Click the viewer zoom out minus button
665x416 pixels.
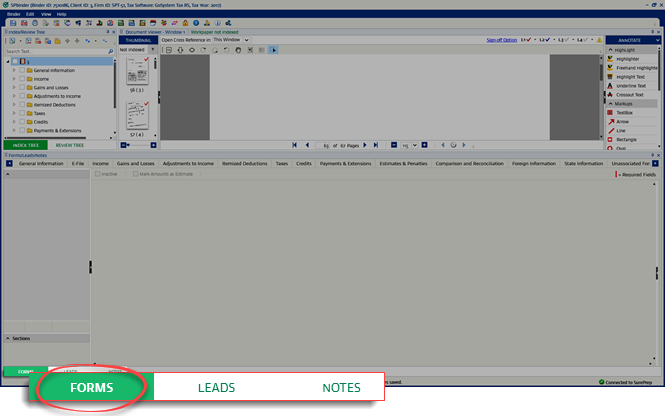[394, 145]
